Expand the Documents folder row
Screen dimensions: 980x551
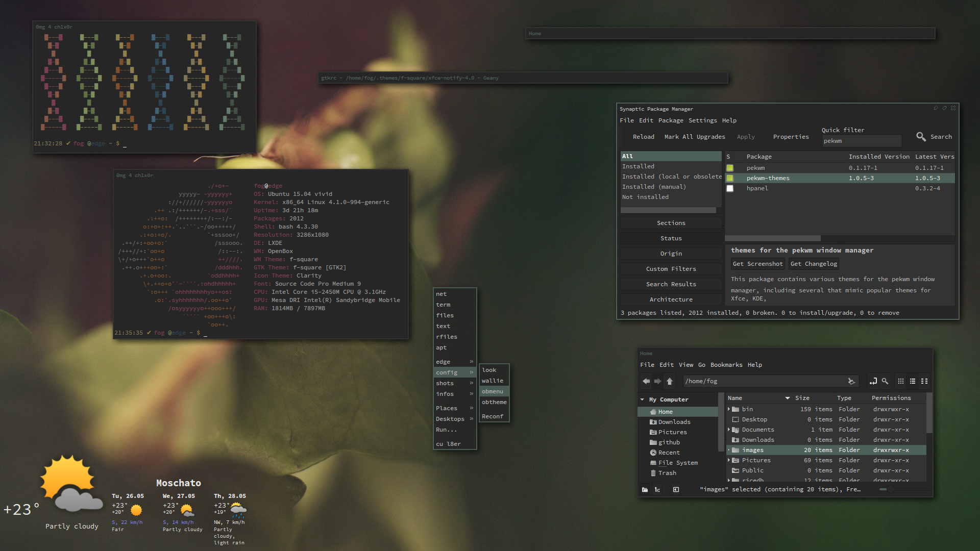point(729,430)
